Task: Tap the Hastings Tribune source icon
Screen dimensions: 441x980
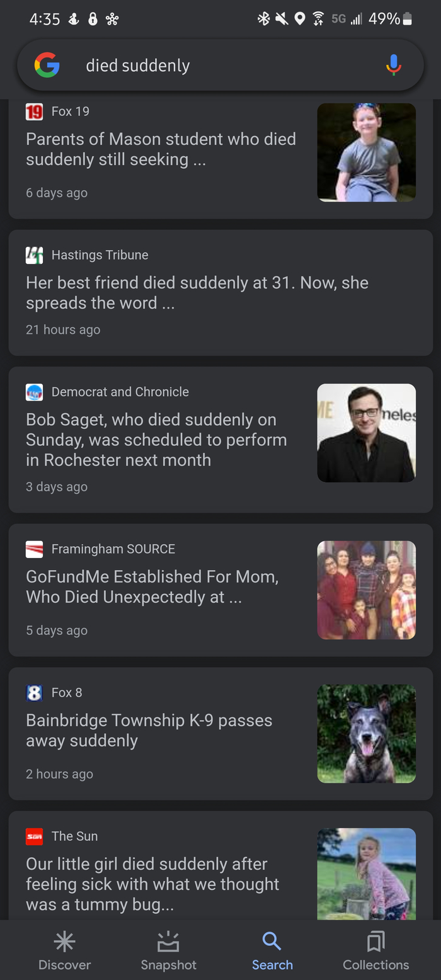Action: click(x=34, y=255)
